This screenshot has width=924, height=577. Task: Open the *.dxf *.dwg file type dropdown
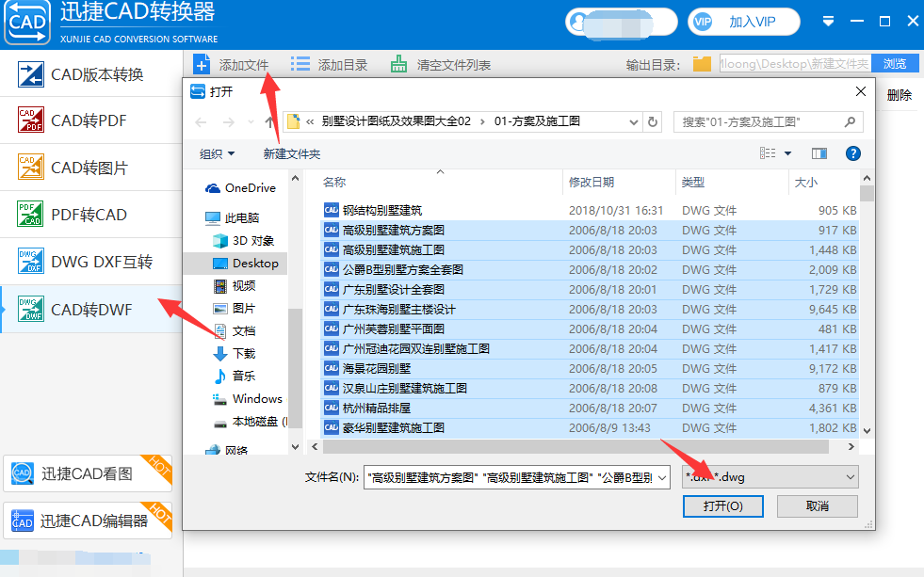click(770, 477)
